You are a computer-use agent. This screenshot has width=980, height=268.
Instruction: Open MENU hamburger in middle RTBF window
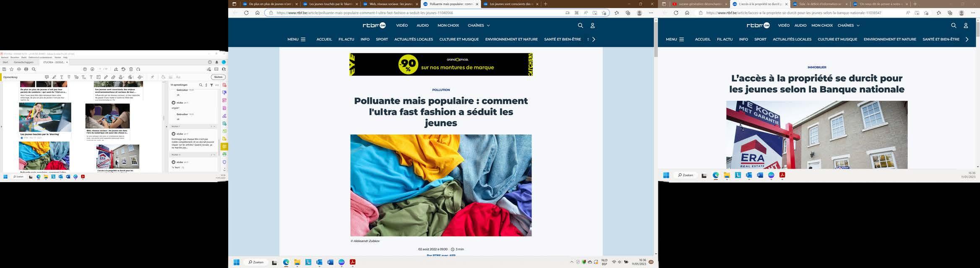[x=297, y=39]
